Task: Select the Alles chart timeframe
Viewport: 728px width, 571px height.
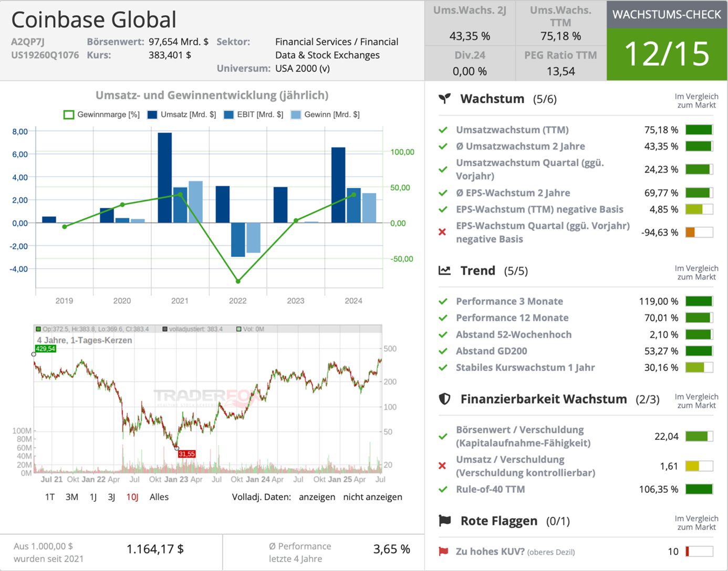Action: point(159,497)
